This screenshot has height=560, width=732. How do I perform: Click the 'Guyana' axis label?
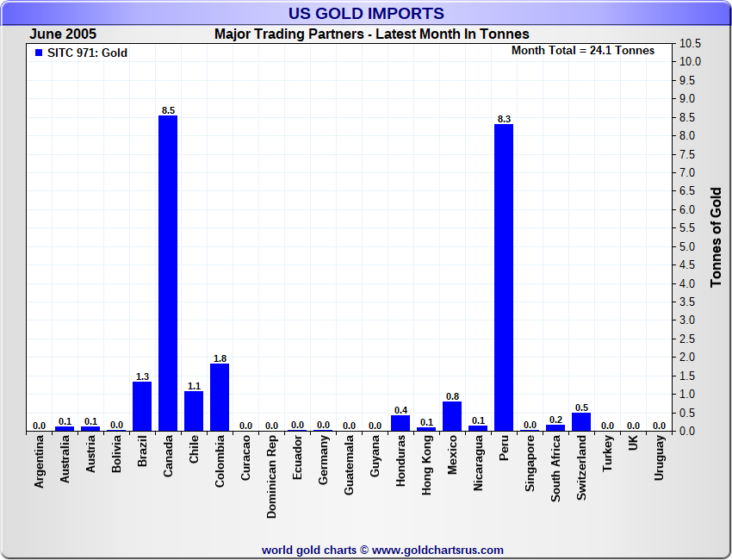tap(375, 456)
